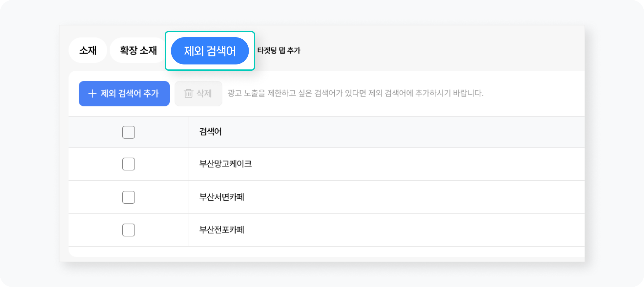Viewport: 644px width, 287px height.
Task: Toggle the select-all checkbox in table header
Action: (128, 132)
